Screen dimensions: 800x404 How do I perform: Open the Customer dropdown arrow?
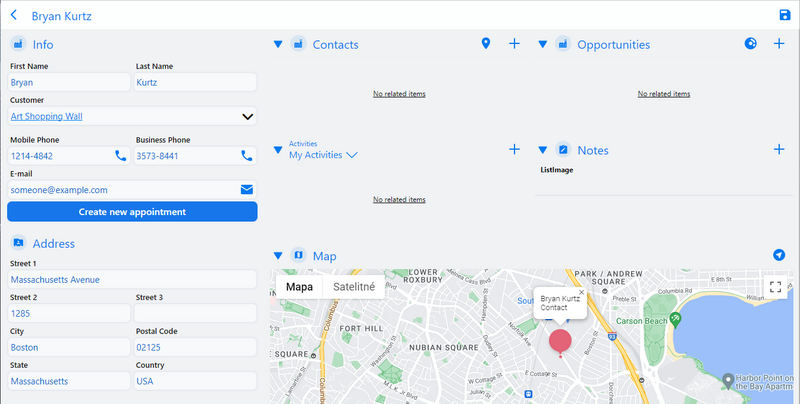point(247,117)
